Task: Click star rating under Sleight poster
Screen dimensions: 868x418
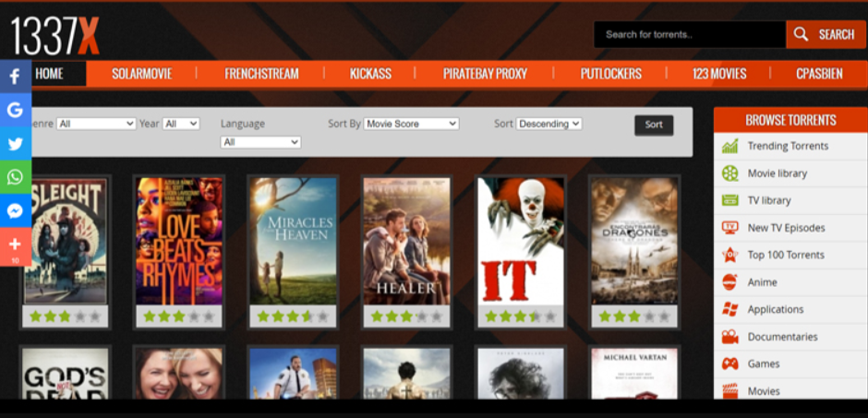Action: (x=66, y=316)
